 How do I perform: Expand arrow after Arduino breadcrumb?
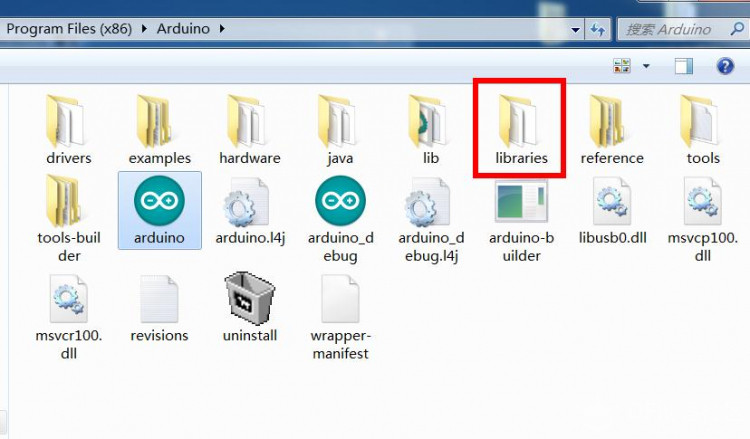tap(222, 29)
